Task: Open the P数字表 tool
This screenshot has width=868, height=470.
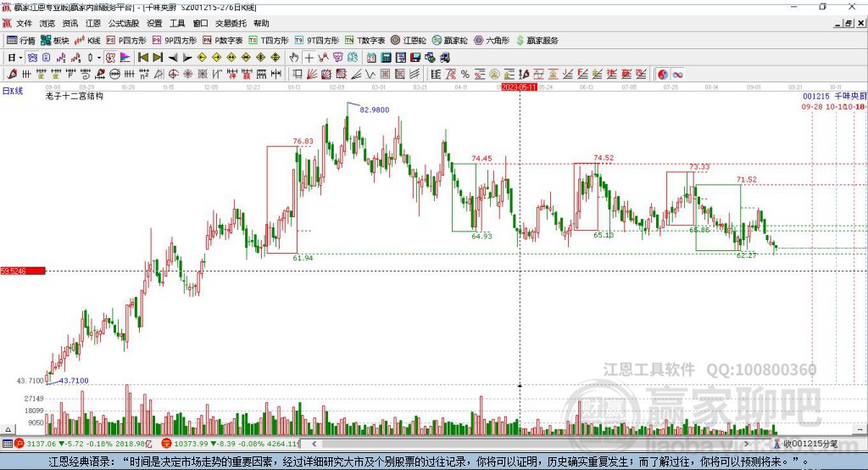Action: tap(223, 41)
